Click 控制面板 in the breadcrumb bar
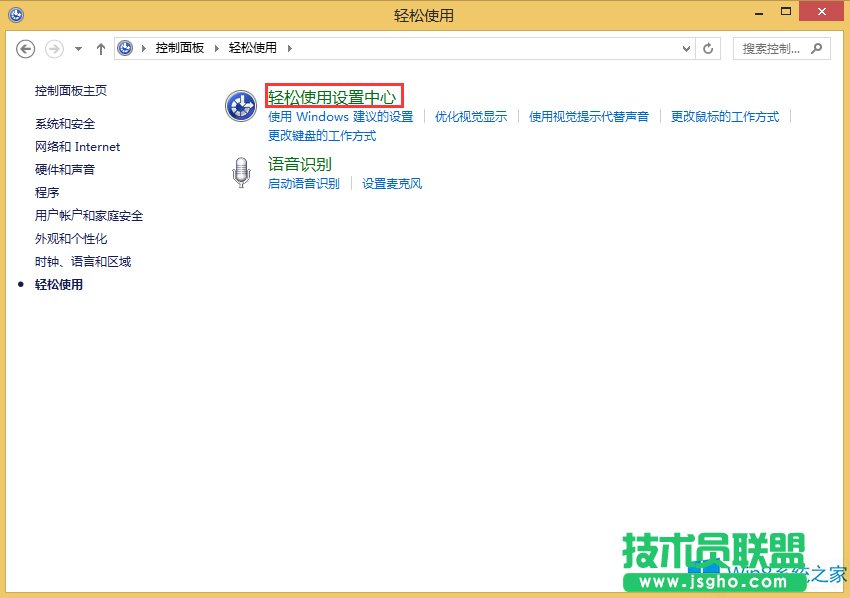The width and height of the screenshot is (850, 598). [180, 47]
